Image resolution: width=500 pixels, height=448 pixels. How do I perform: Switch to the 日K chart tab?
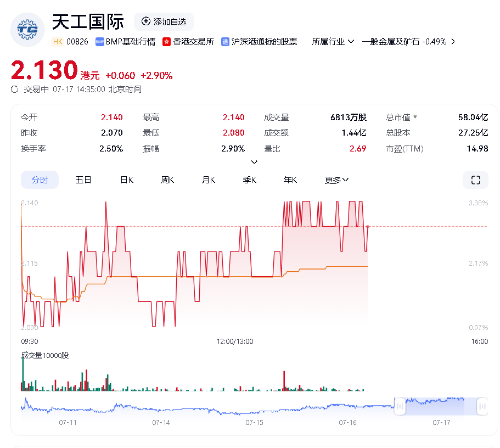(127, 180)
